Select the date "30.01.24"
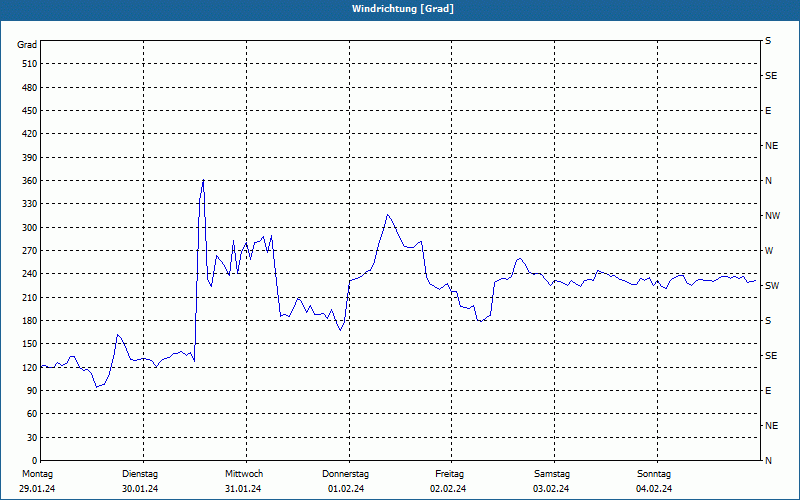This screenshot has height=500, width=800. [140, 489]
